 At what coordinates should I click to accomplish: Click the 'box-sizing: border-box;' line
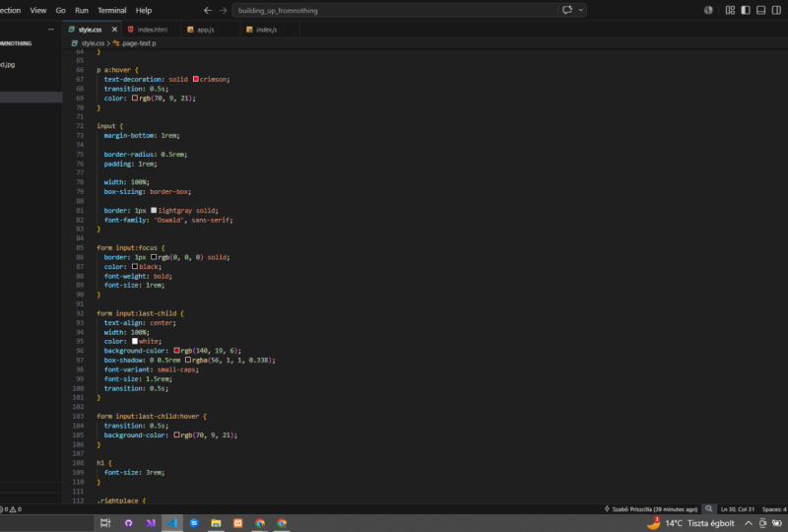pos(147,191)
